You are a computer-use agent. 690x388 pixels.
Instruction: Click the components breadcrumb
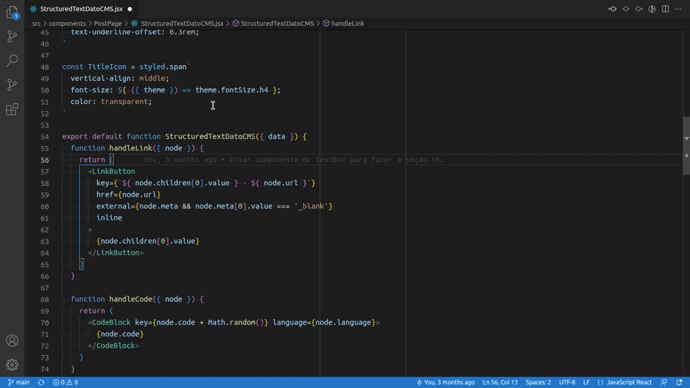[x=67, y=23]
